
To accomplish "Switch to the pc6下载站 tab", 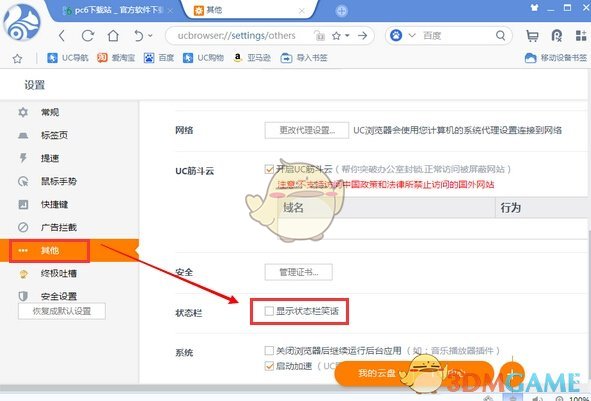I will click(117, 10).
